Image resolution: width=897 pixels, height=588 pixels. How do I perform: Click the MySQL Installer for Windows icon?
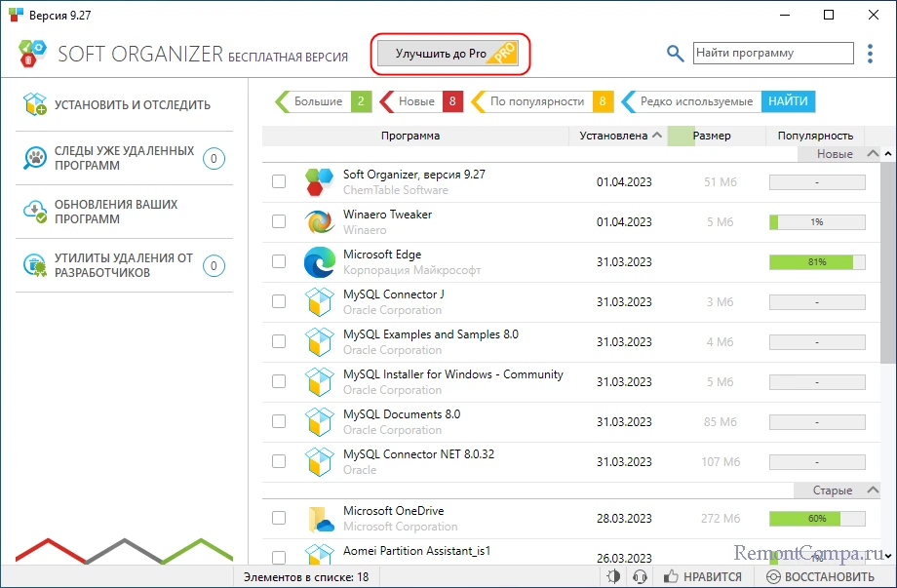coord(319,382)
